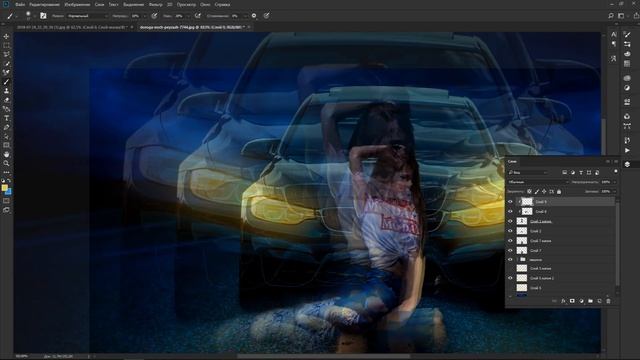Select the Rectangular Marquee tool
The image size is (640, 360).
tap(6, 46)
